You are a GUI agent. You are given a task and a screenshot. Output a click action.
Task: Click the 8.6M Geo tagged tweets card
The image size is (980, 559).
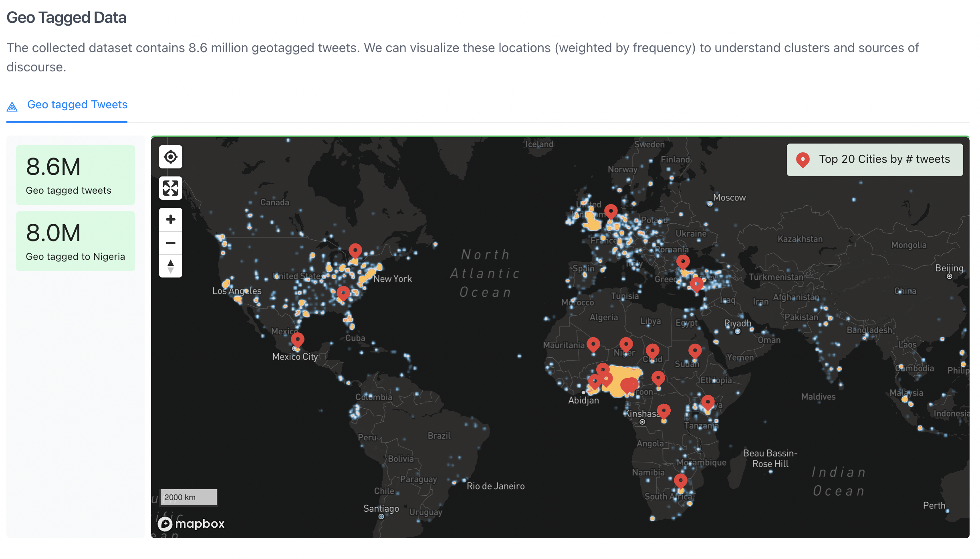coord(75,174)
